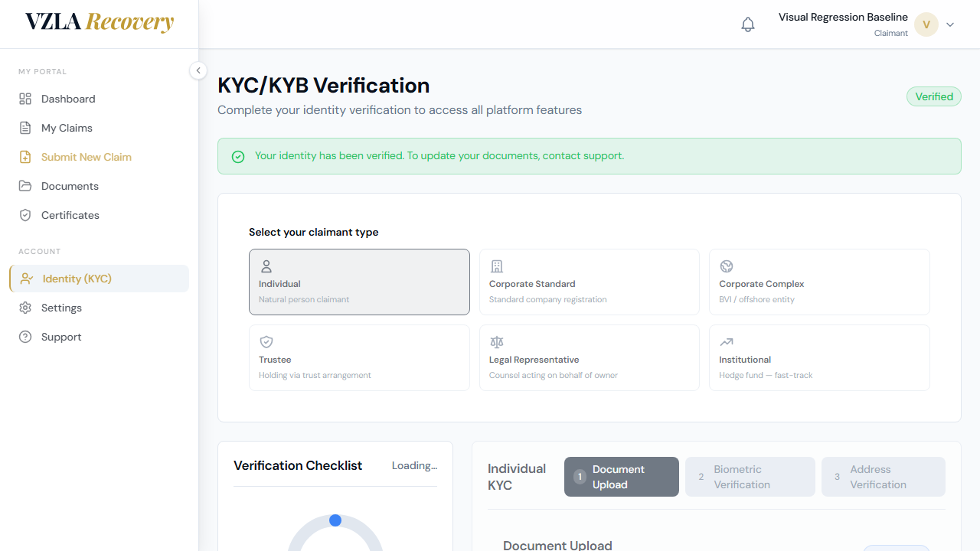The height and width of the screenshot is (551, 980).
Task: Click the identity verified banner message
Action: point(439,155)
